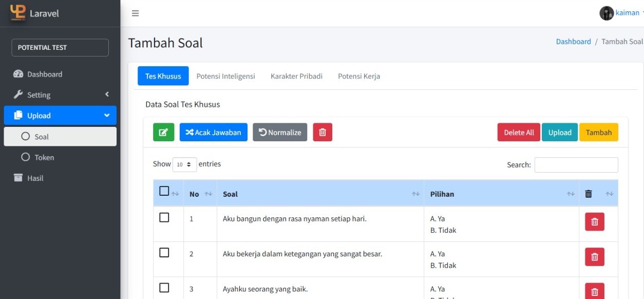Toggle sidebar with the hamburger menu icon

coord(135,13)
